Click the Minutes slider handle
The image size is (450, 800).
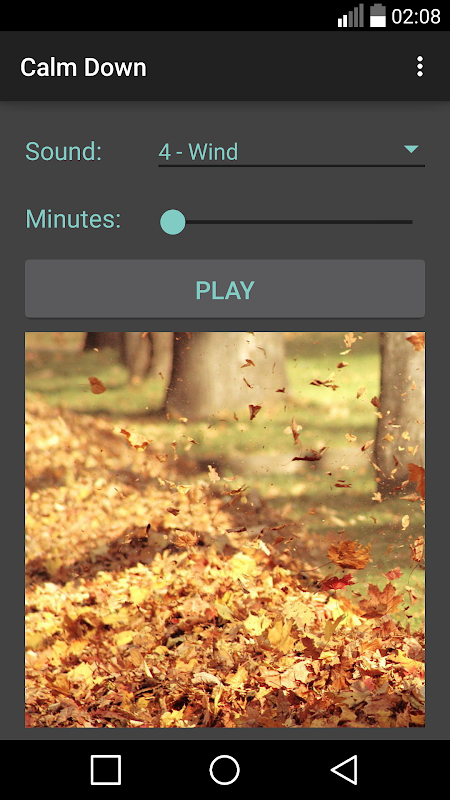tap(172, 222)
